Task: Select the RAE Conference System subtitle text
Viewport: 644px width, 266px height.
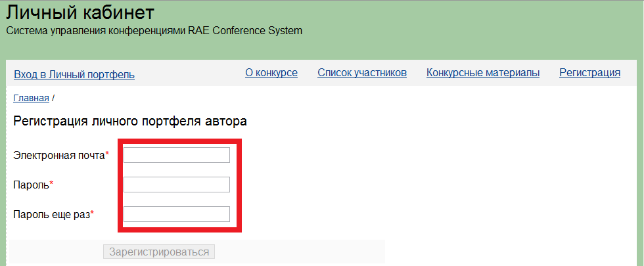Action: pyautogui.click(x=245, y=31)
